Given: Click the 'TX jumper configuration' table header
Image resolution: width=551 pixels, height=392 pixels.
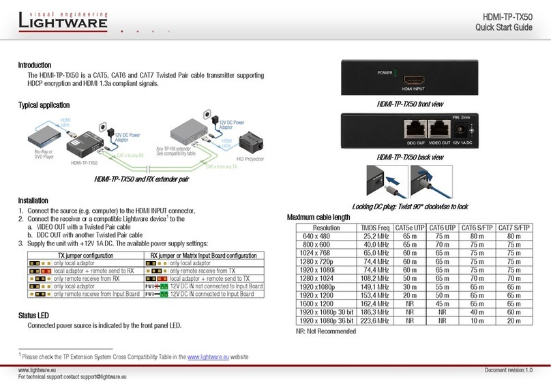Looking at the screenshot, I should [86, 256].
